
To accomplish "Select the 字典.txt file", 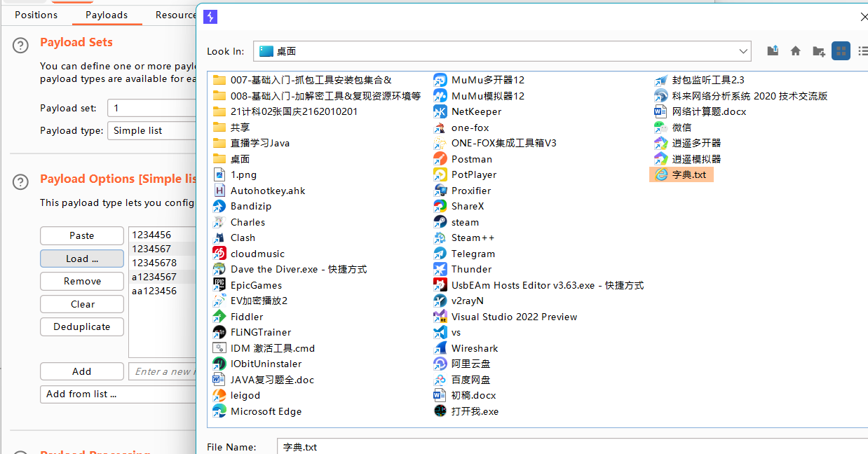I will [x=681, y=174].
